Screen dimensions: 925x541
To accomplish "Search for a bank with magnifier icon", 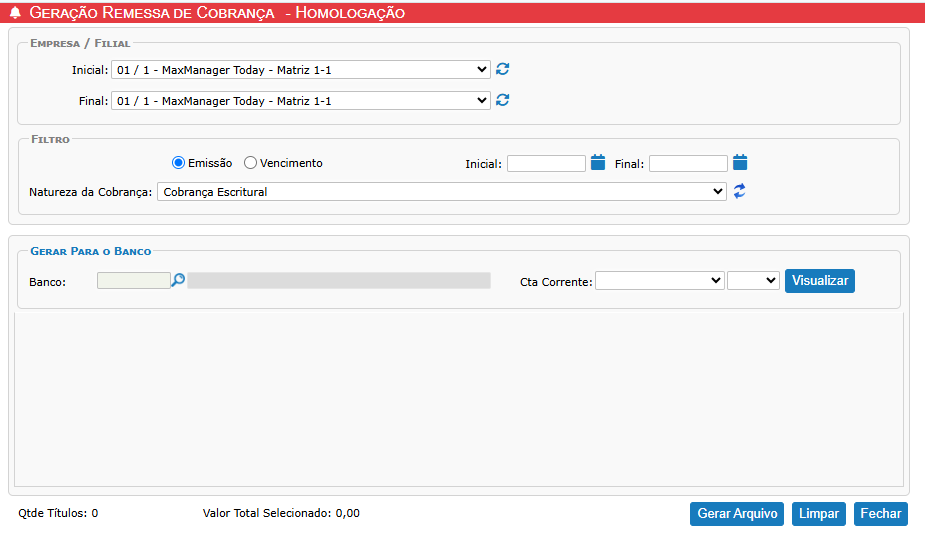I will click(x=178, y=281).
